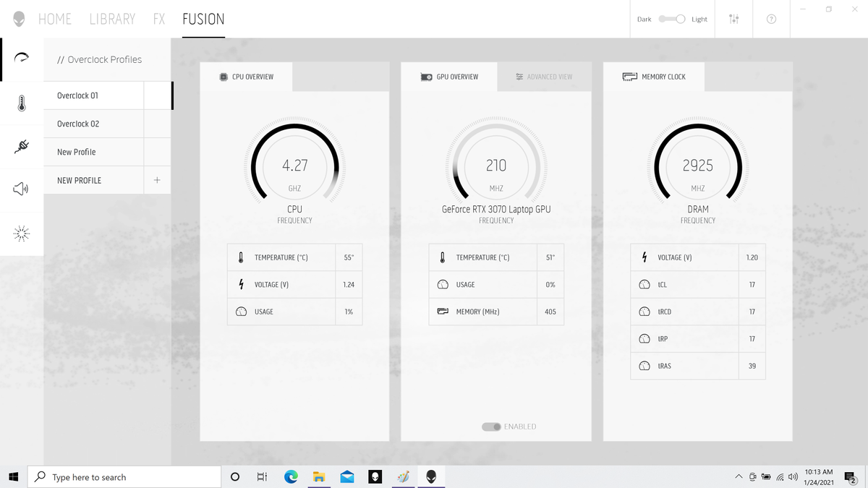Select the CPU OVERVIEW tab

coord(246,77)
